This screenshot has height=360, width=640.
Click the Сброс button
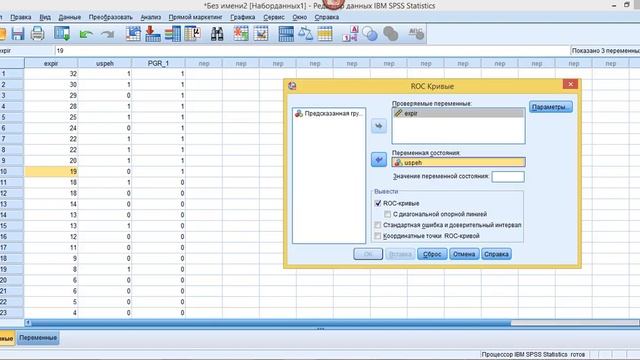[432, 254]
